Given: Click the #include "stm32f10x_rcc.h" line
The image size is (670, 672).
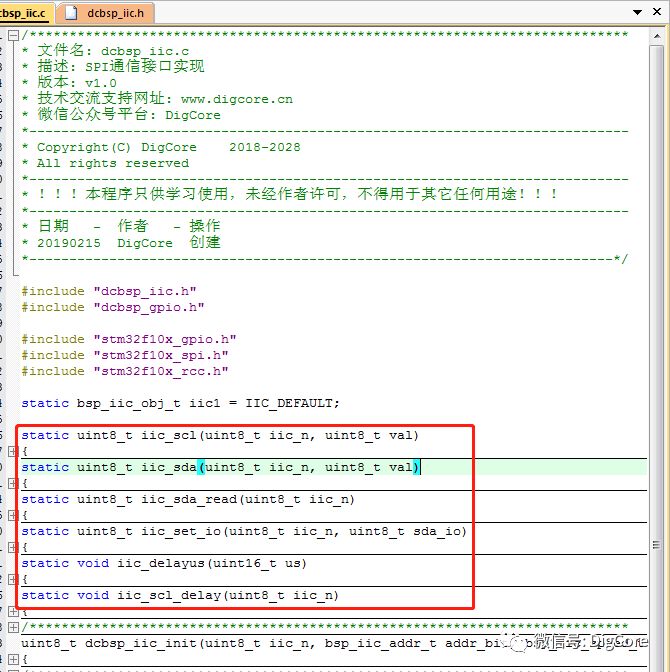Looking at the screenshot, I should tap(125, 371).
